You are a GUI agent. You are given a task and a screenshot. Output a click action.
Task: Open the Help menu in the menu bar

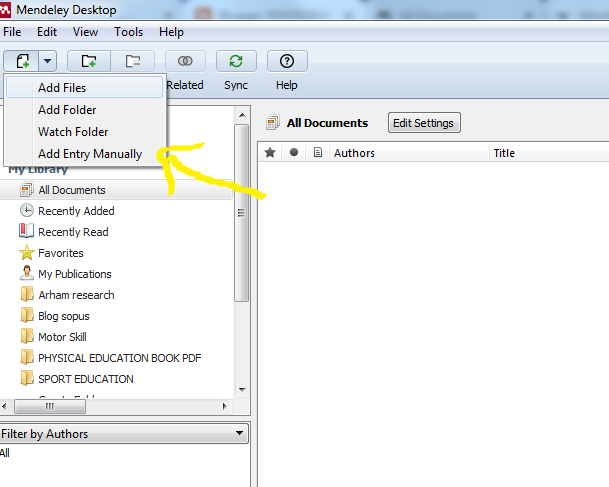pyautogui.click(x=171, y=32)
